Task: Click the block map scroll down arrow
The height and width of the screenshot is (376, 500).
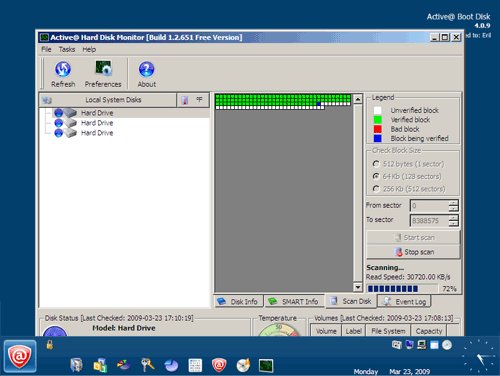Action: [358, 287]
